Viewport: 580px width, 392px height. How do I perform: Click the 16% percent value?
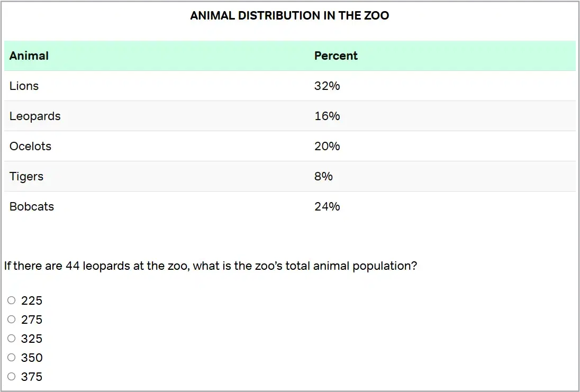pyautogui.click(x=327, y=116)
